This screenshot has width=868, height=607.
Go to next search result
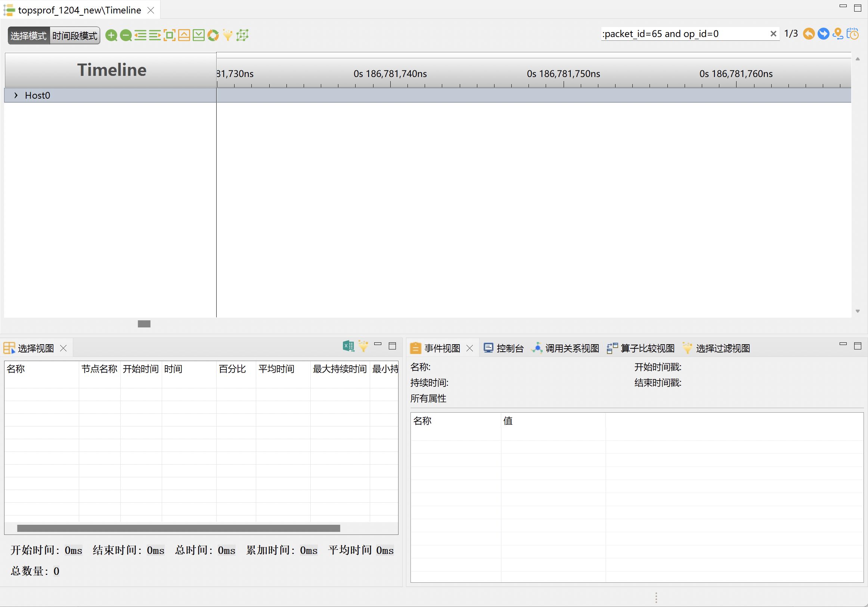(x=824, y=34)
